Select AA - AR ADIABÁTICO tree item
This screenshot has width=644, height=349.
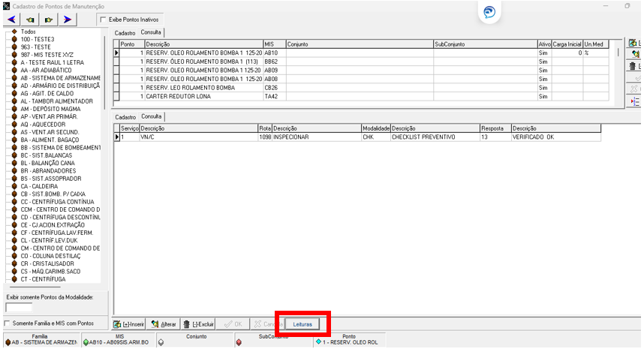point(46,71)
